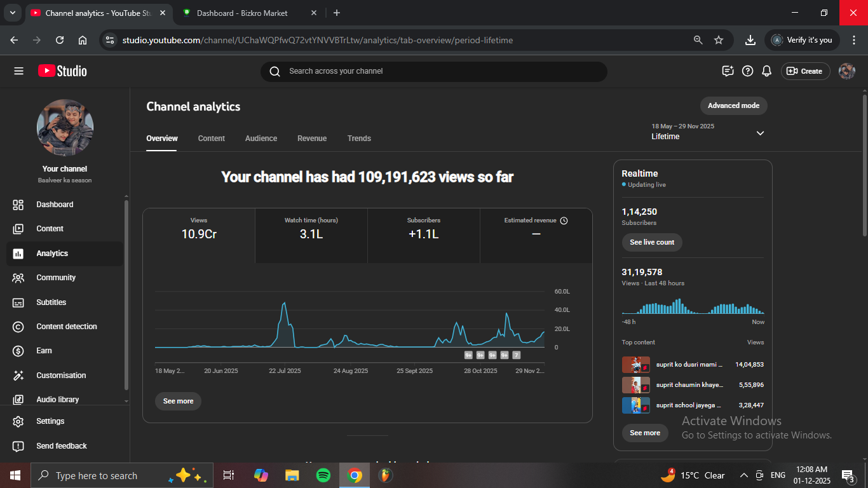868x488 pixels.
Task: Switch to the Audience tab
Action: (x=261, y=139)
